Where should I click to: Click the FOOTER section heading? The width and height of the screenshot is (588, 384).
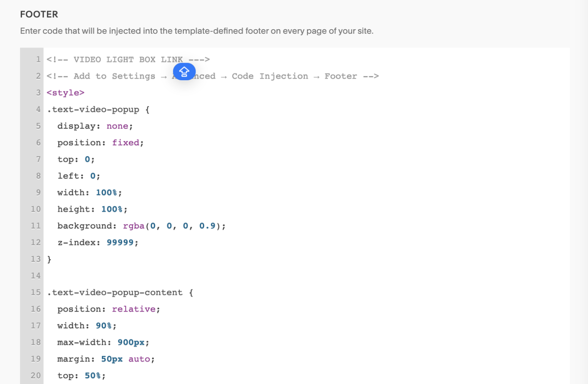(39, 14)
